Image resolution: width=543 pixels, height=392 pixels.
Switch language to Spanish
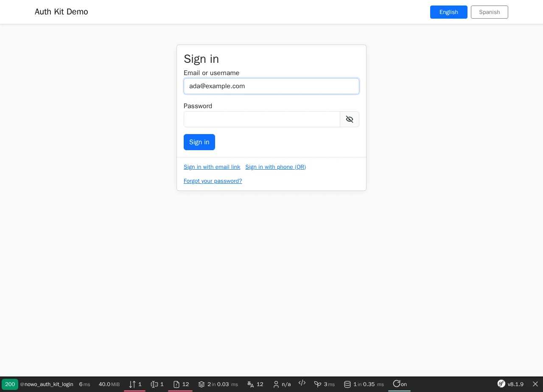490,12
